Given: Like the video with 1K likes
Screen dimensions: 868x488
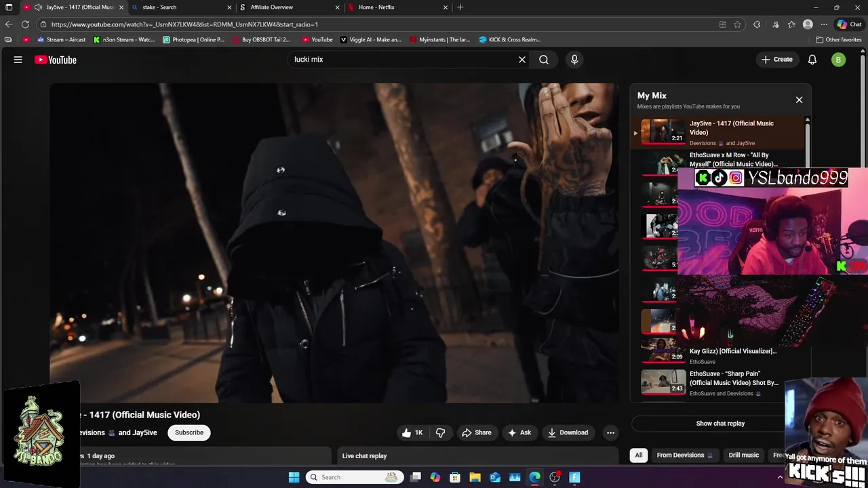Looking at the screenshot, I should pyautogui.click(x=412, y=432).
